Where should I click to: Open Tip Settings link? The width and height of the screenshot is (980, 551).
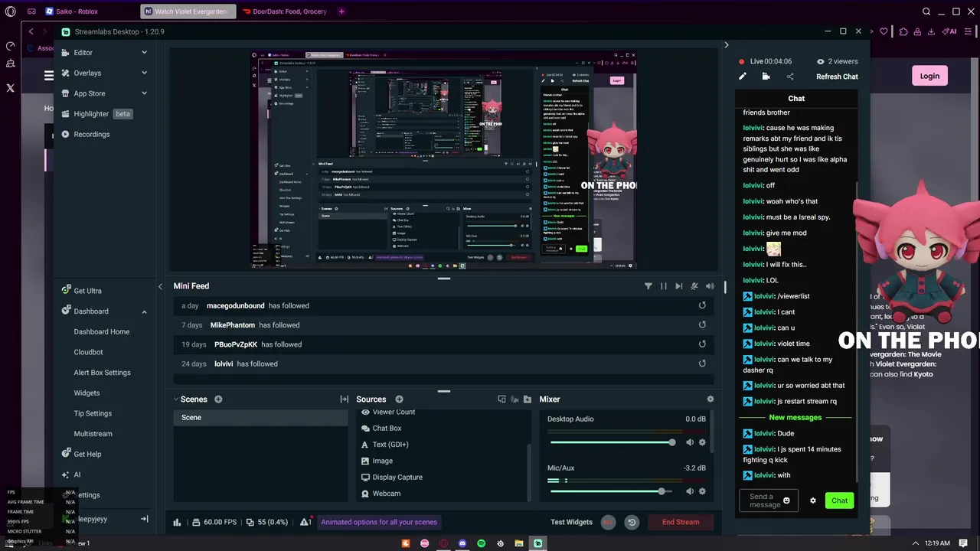coord(93,413)
